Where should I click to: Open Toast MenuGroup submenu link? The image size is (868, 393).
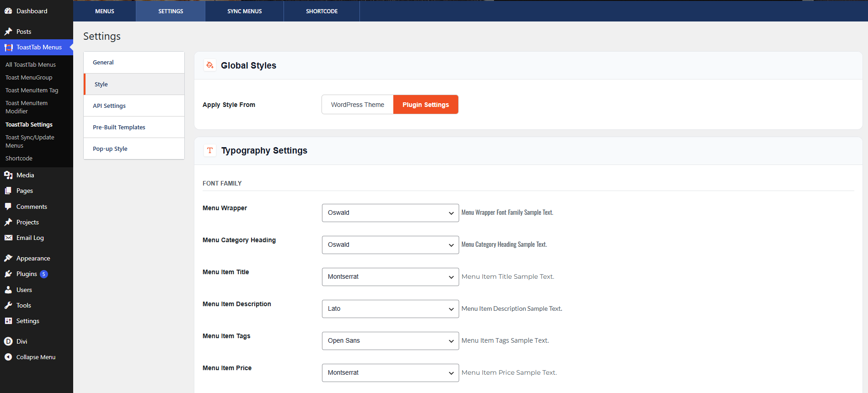point(29,78)
